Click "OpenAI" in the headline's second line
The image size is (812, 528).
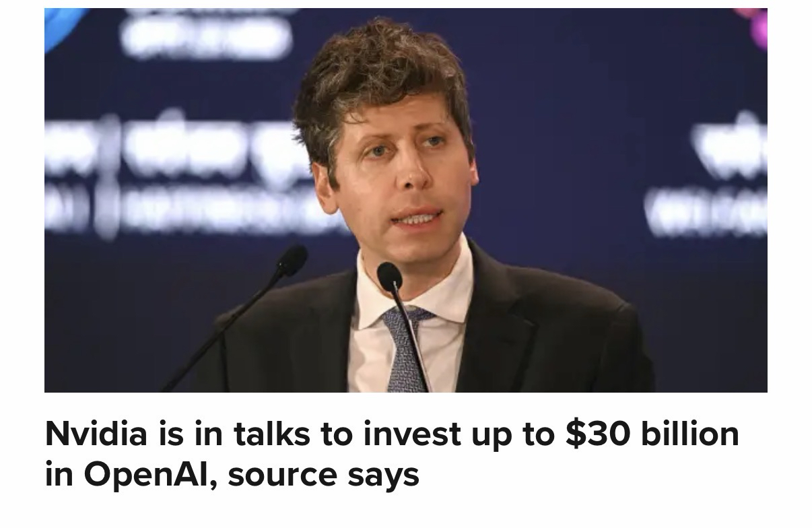147,475
